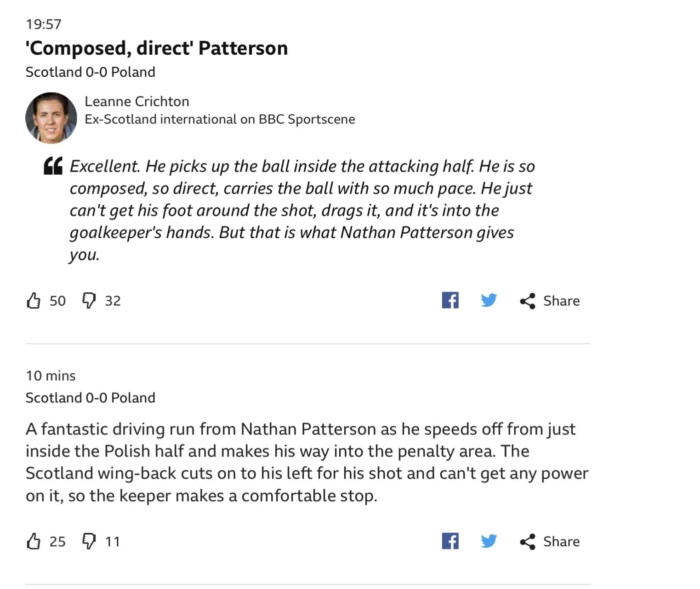The height and width of the screenshot is (589, 700).
Task: Like the Leanne Crichton quote post
Action: click(x=34, y=301)
